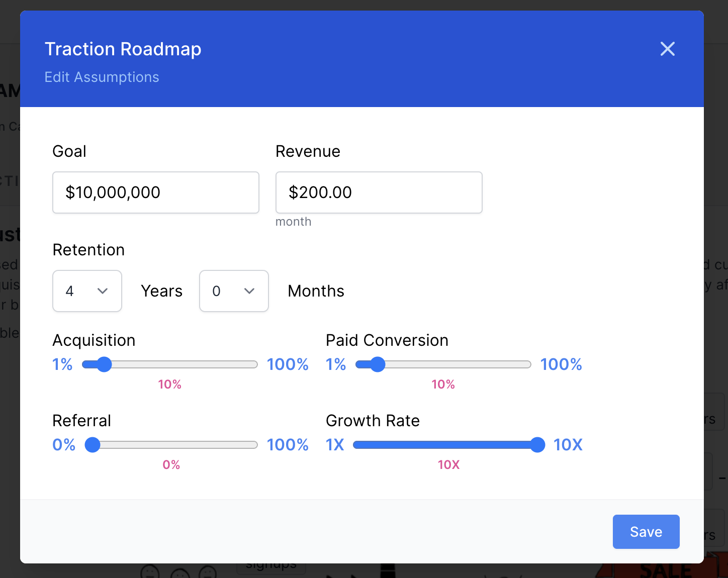Click the Edit Assumptions subtitle
Viewport: 728px width, 578px height.
(102, 77)
